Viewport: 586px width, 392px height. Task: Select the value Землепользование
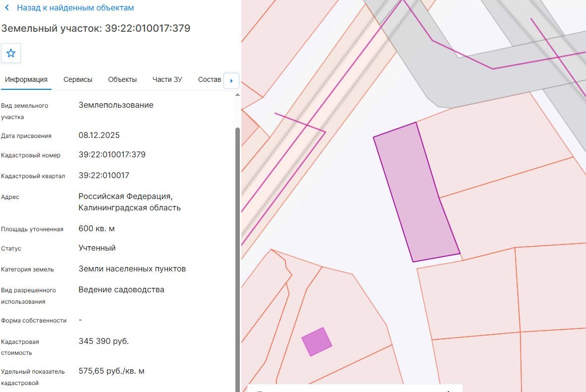116,105
